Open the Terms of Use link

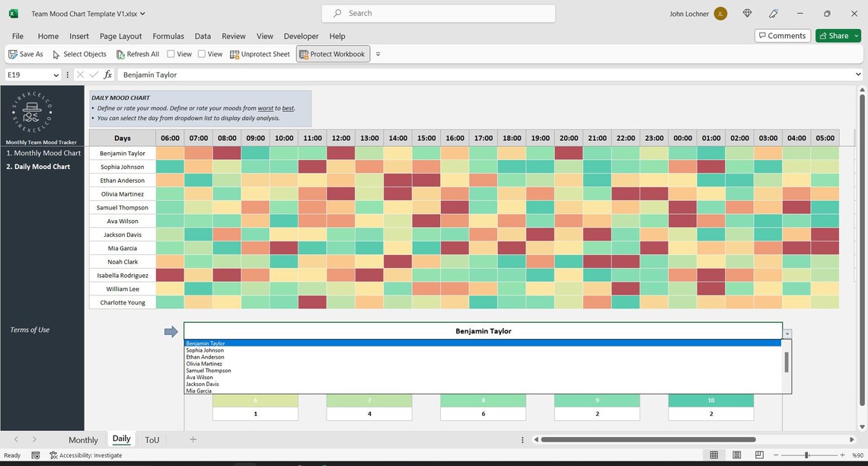[31, 330]
